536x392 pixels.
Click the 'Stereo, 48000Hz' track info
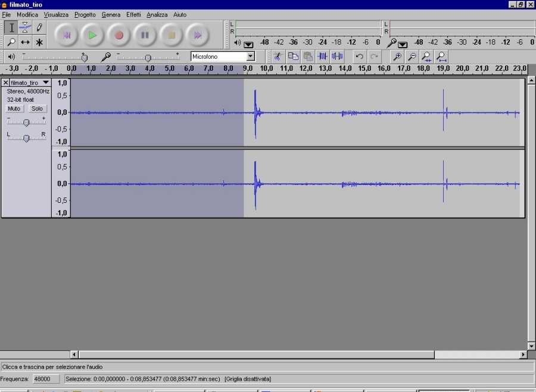click(28, 91)
